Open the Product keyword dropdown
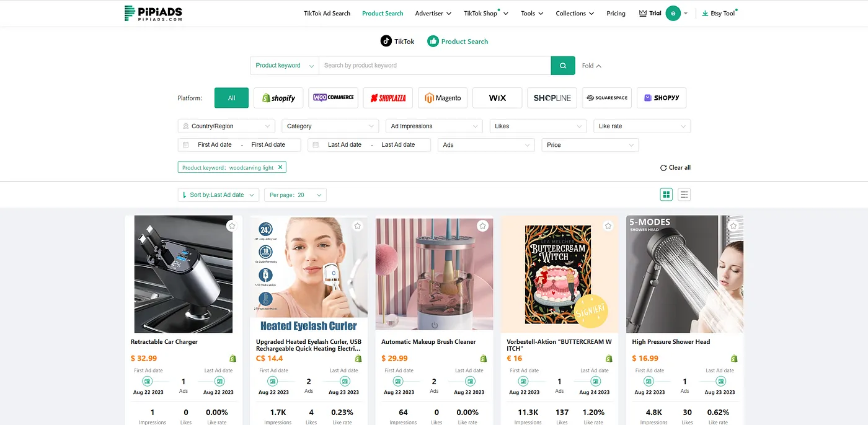The image size is (868, 425). (x=285, y=65)
